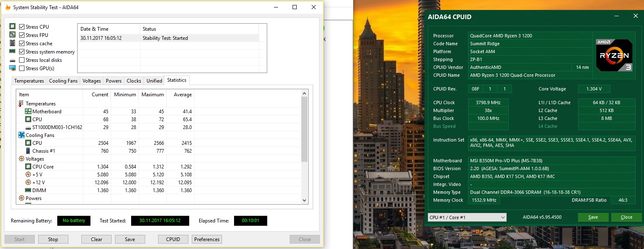Open CPUID from stability test window
Screen dimensions: 644x249
(173, 239)
